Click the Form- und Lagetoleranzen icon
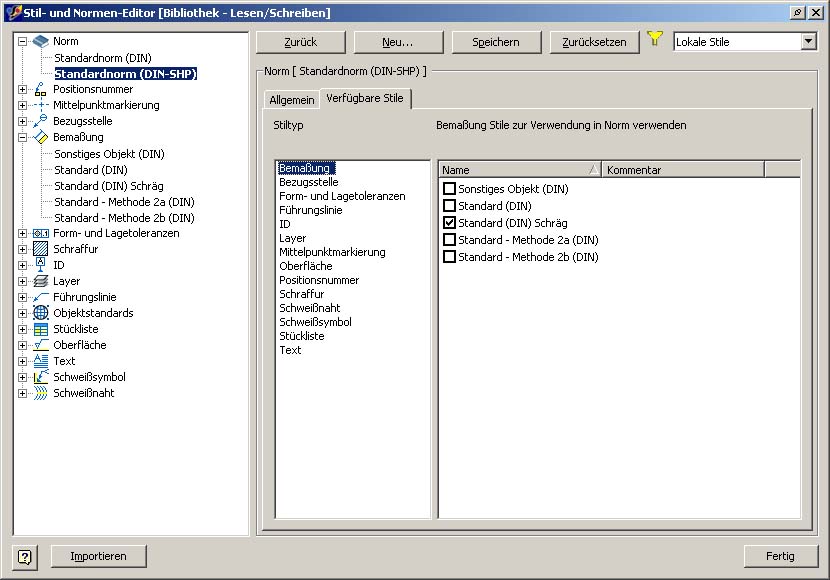Screen dimensions: 830x580 (x=41, y=233)
